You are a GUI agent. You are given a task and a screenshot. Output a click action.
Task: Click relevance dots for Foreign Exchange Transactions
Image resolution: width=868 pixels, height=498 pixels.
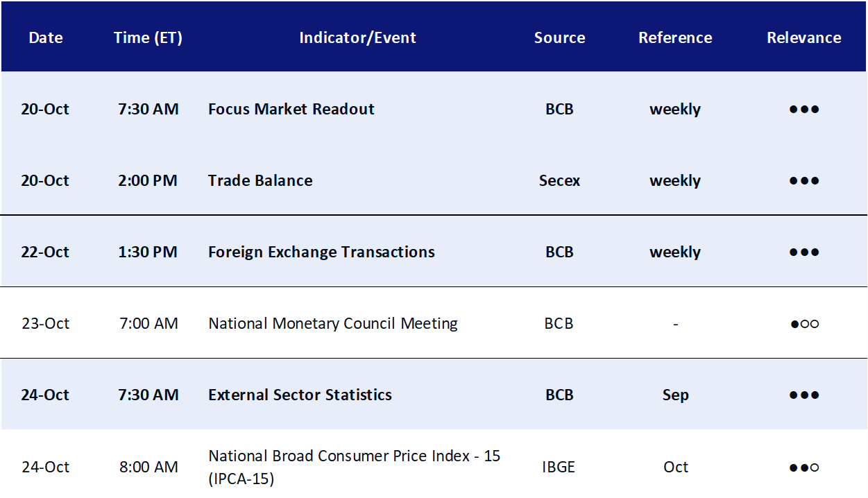804,252
